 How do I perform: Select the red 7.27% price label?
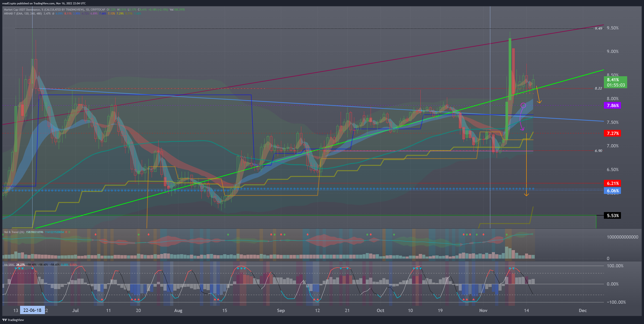click(x=613, y=133)
